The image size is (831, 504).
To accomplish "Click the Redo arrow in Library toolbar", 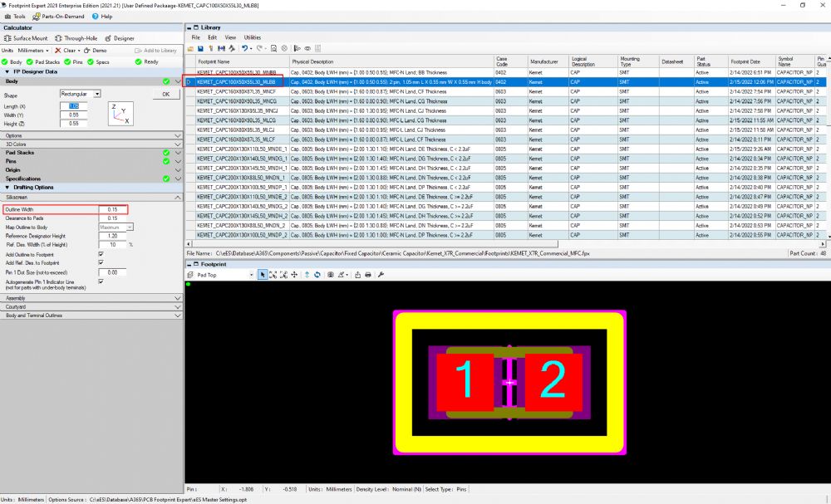I will point(259,48).
